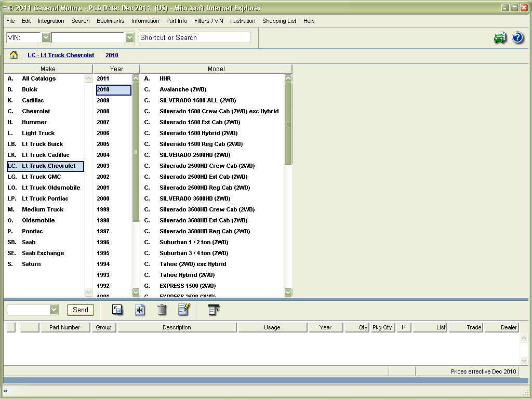Open the dropdown next to Send button
The image size is (532, 399).
point(54,310)
